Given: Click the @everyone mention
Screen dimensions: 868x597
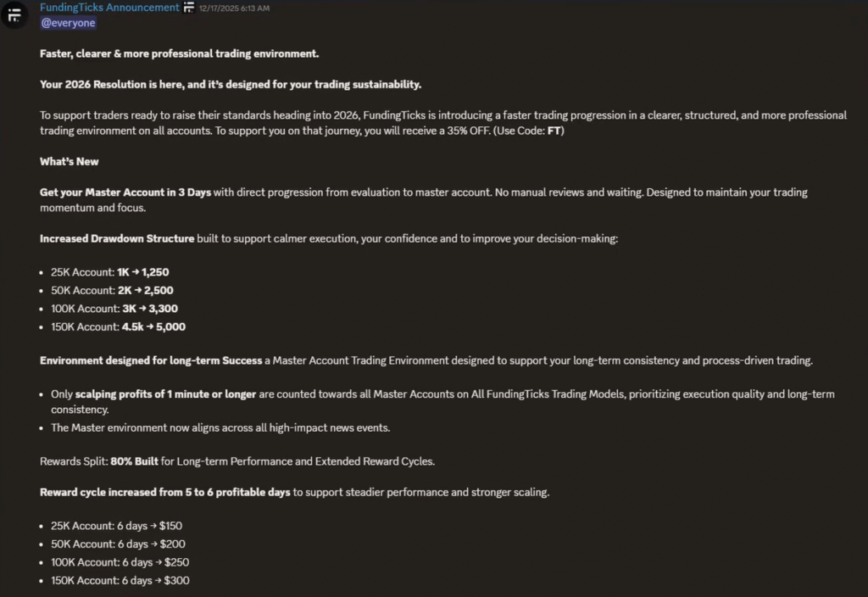Looking at the screenshot, I should [68, 23].
